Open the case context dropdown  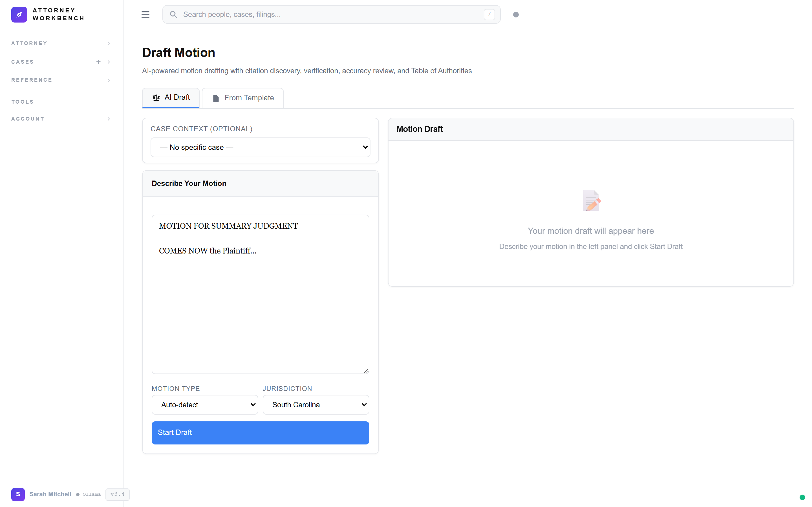[x=260, y=147]
